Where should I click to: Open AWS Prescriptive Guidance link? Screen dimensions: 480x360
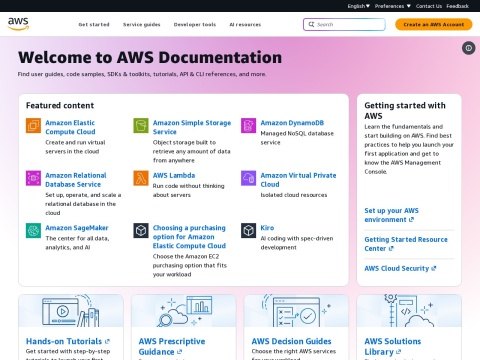[172, 347]
